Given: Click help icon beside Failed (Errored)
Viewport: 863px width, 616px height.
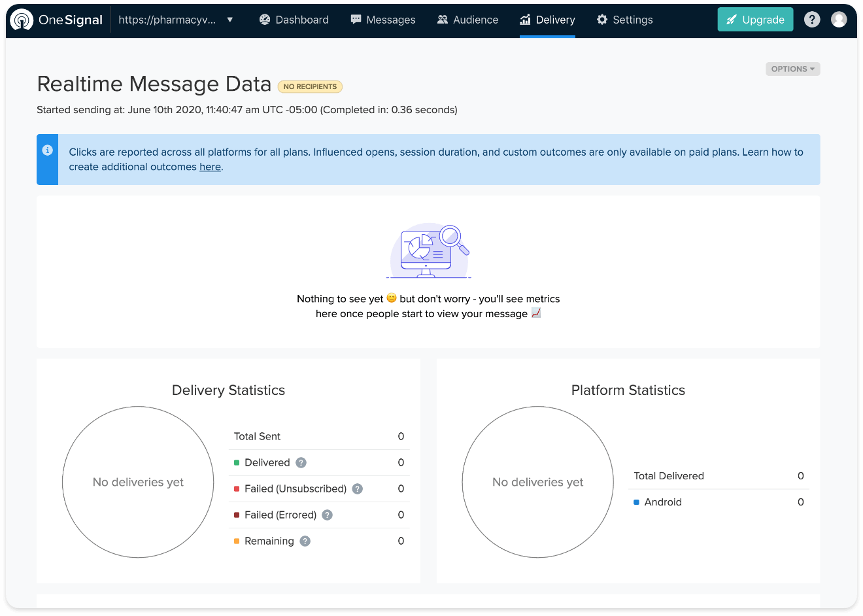Looking at the screenshot, I should click(x=328, y=515).
